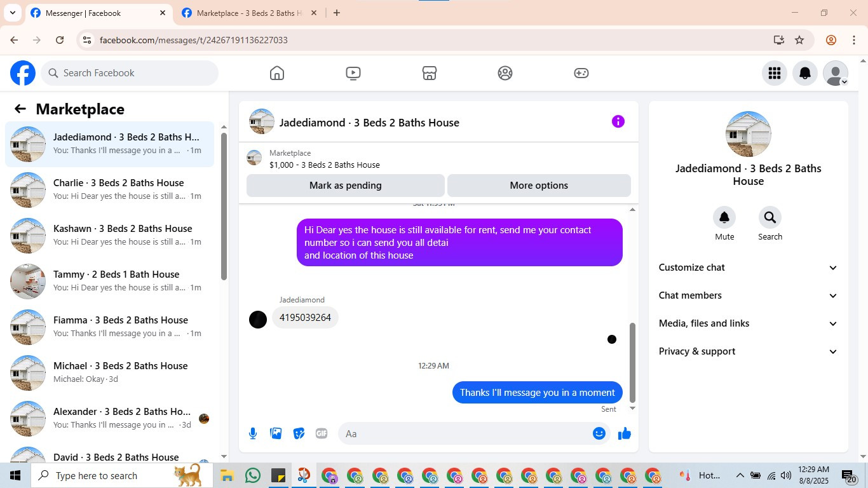The width and height of the screenshot is (868, 488).
Task: Open the GIF picker
Action: [x=322, y=433]
